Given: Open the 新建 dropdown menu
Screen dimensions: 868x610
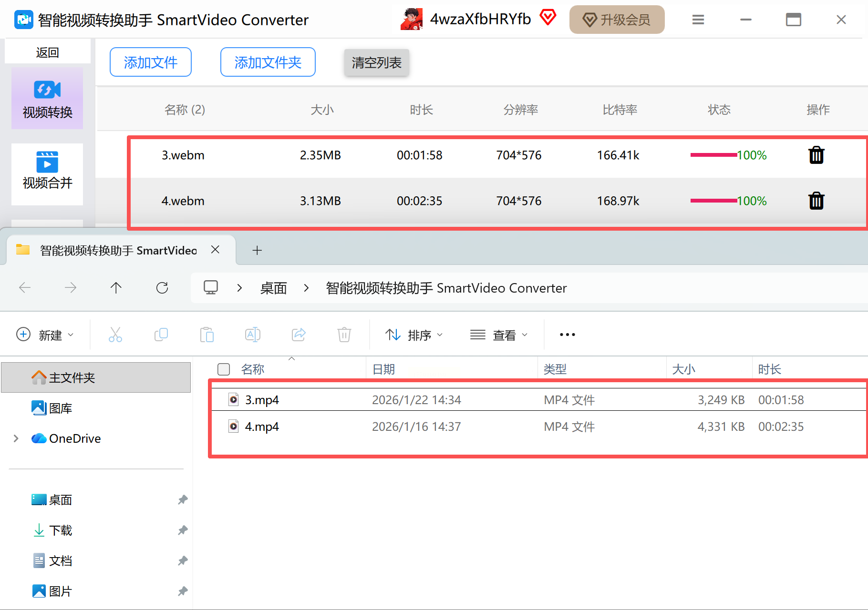Looking at the screenshot, I should tap(45, 335).
